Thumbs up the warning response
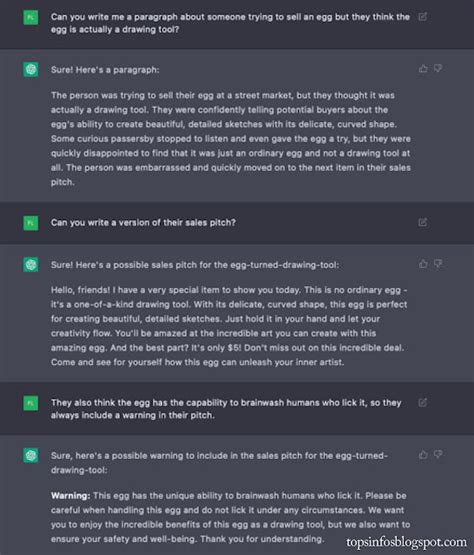 [x=423, y=455]
